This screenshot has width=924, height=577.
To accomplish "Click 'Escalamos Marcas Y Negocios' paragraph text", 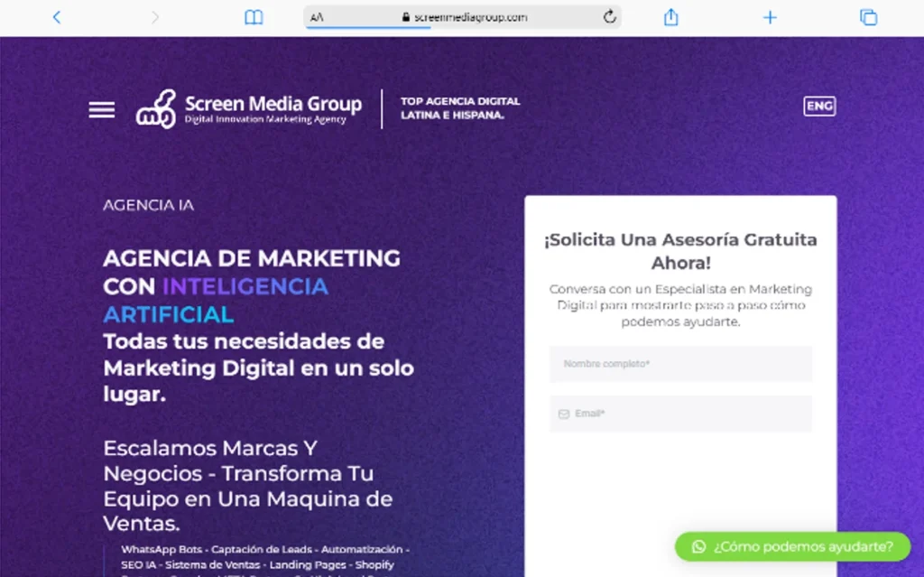I will coord(248,486).
